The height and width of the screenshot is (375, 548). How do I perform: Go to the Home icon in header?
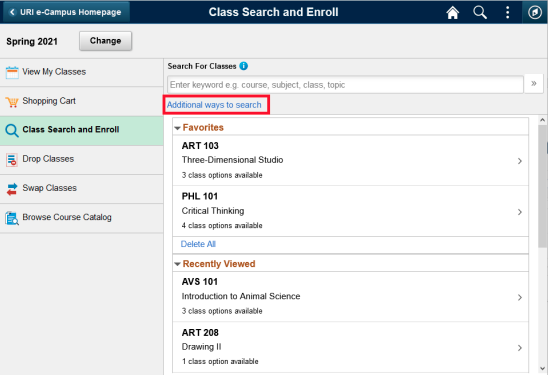point(453,13)
